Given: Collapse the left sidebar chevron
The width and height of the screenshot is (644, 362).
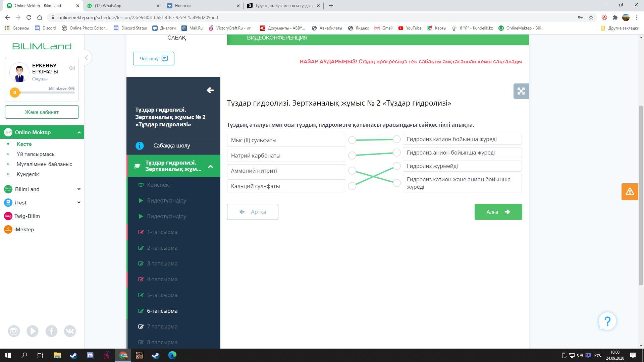Looking at the screenshot, I should [x=86, y=58].
